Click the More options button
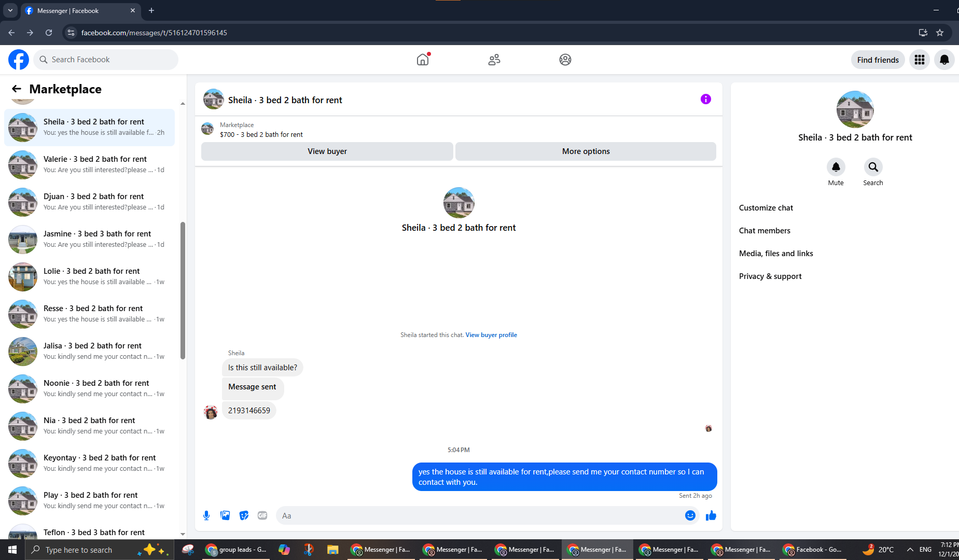The width and height of the screenshot is (959, 560). point(586,151)
